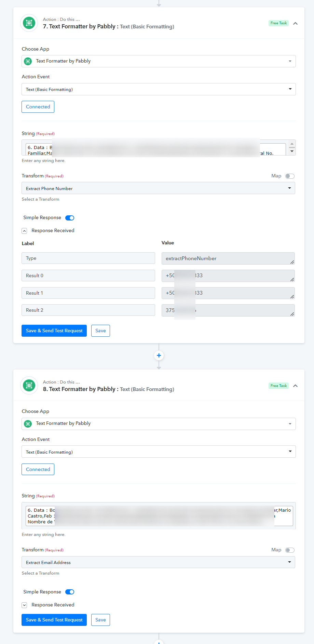Click the Text Formatter icon inside step 8 Choose App
The height and width of the screenshot is (644, 314).
click(28, 424)
